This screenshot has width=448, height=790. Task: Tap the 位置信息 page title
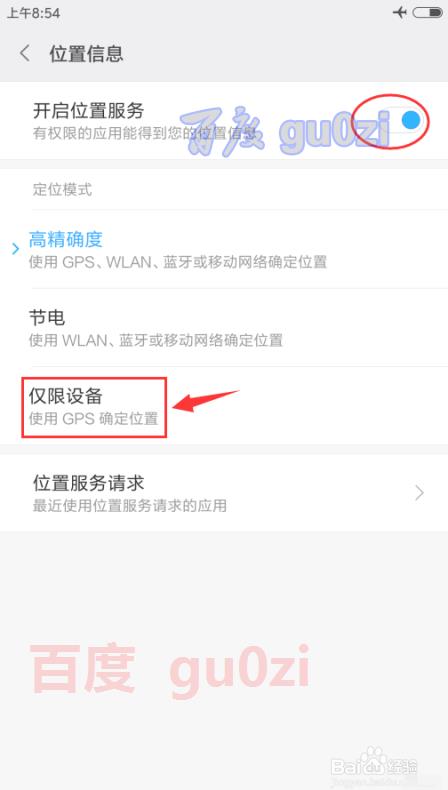[x=86, y=54]
